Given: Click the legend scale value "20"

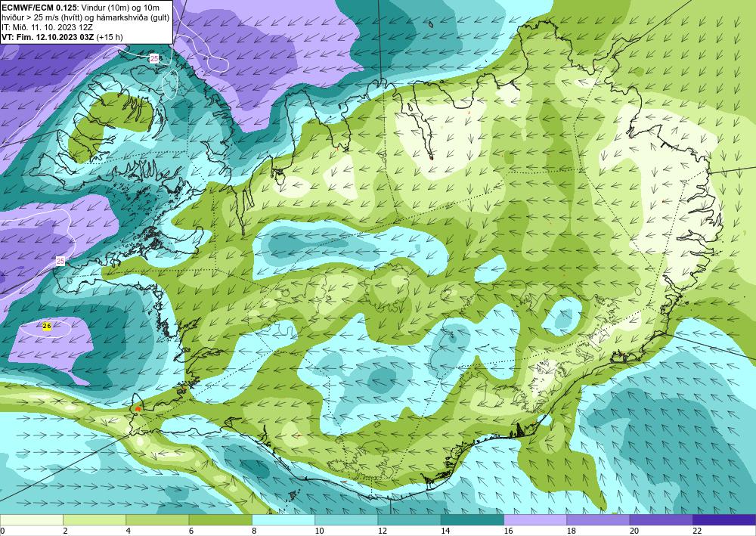Looking at the screenshot, I should point(634,531).
